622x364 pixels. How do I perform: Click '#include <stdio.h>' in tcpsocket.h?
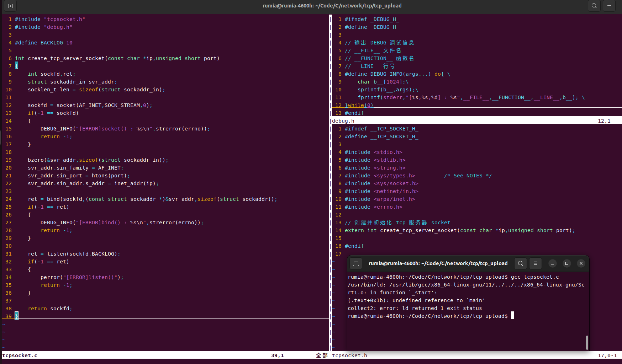(373, 152)
